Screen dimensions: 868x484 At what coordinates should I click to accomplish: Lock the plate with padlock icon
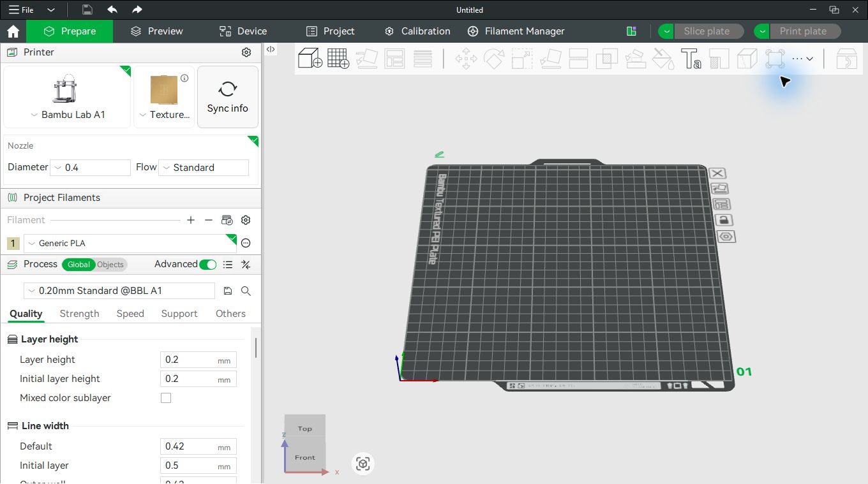coord(723,220)
